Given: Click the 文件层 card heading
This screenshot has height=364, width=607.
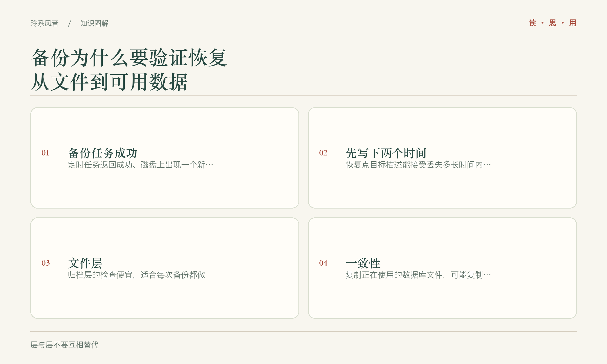Looking at the screenshot, I should [x=85, y=263].
